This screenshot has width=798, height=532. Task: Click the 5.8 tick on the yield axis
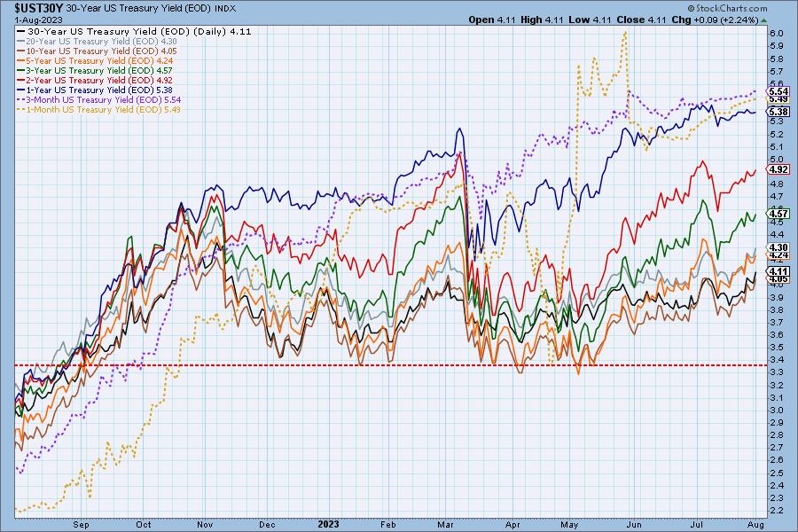pyautogui.click(x=777, y=59)
